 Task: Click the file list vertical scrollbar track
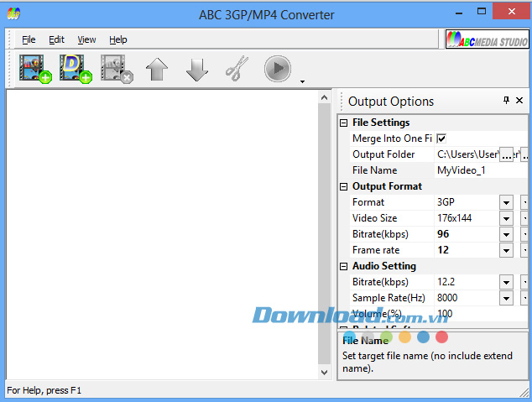(x=325, y=235)
